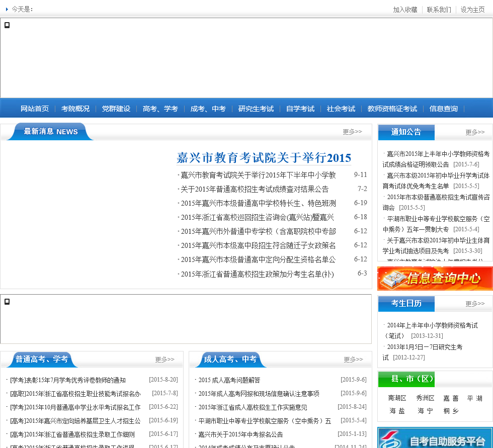The height and width of the screenshot is (448, 493).
Task: Click the 普通高考、学考 section header
Action: (x=42, y=359)
